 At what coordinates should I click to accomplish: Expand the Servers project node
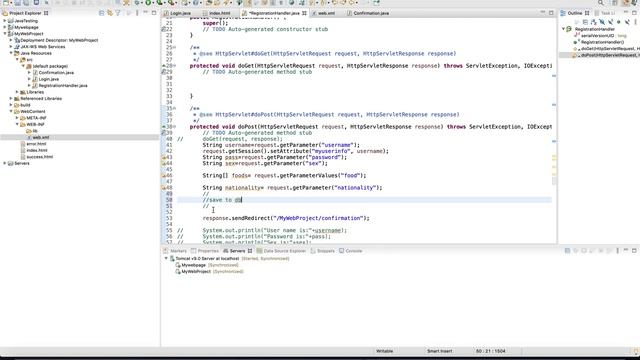(x=4, y=163)
